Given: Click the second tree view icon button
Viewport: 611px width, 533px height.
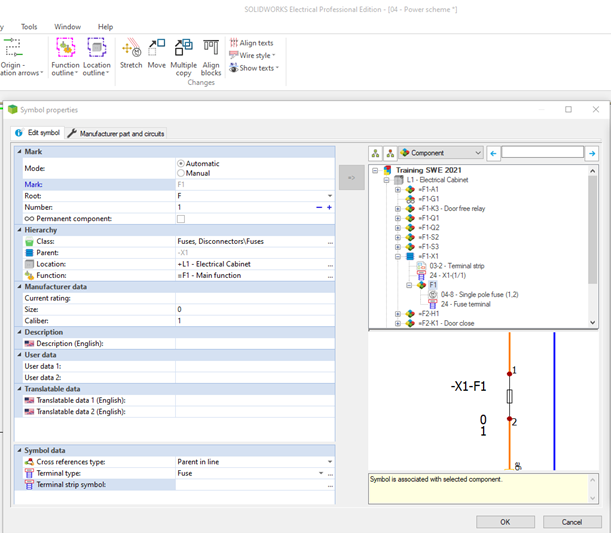Looking at the screenshot, I should [x=390, y=154].
